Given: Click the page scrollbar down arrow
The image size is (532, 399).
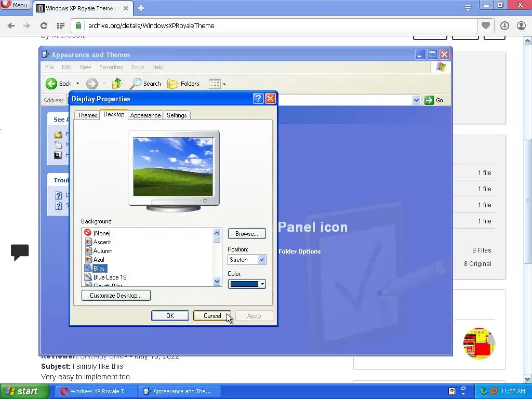Looking at the screenshot, I should point(528,379).
